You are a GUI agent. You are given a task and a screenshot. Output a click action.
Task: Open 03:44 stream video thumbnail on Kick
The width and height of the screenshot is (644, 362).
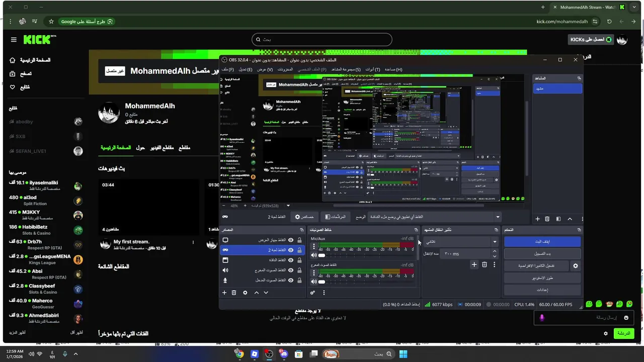tap(149, 207)
